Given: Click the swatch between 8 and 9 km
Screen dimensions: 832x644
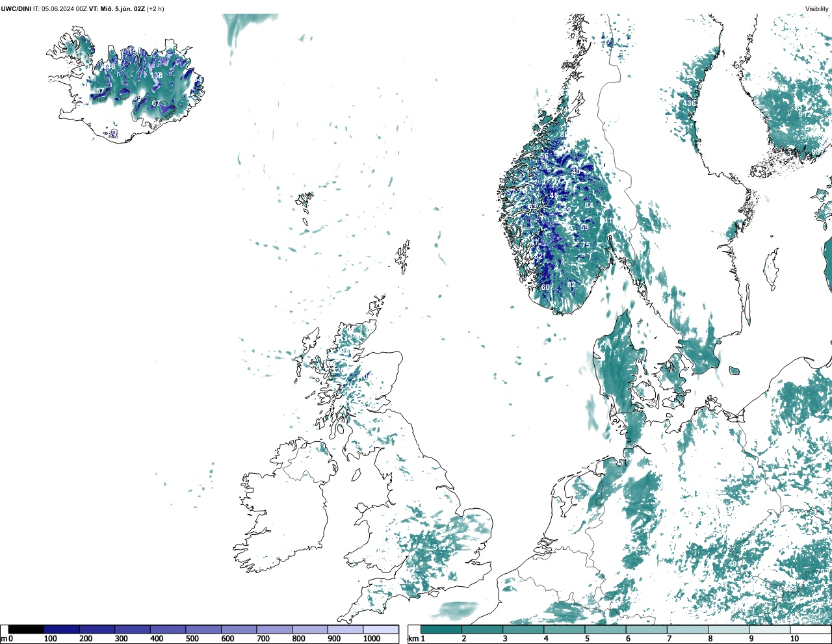Looking at the screenshot, I should click(728, 630).
